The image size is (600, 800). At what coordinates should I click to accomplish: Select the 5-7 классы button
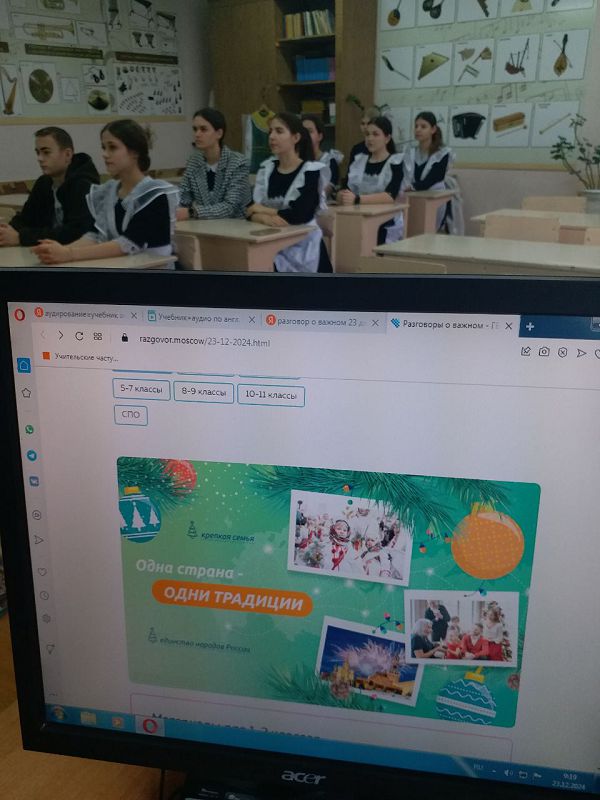tap(141, 389)
